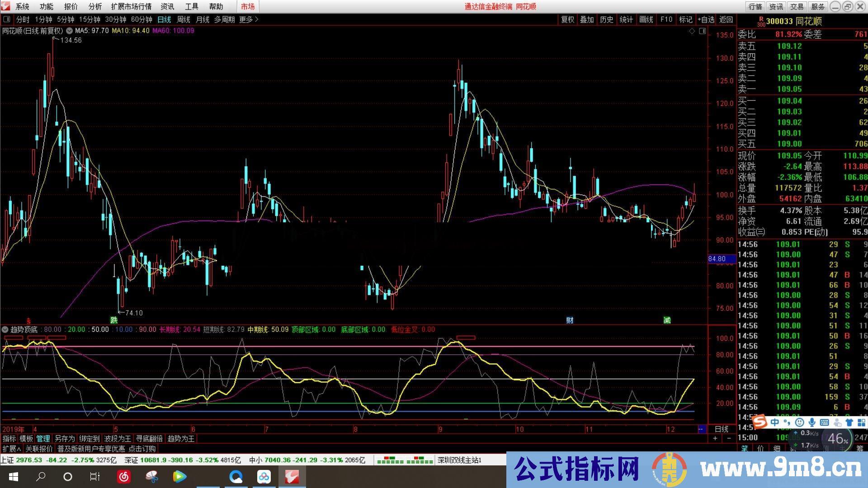Screen dimensions: 868x488
Task: Open the 标记 marker menu
Action: coord(686,19)
